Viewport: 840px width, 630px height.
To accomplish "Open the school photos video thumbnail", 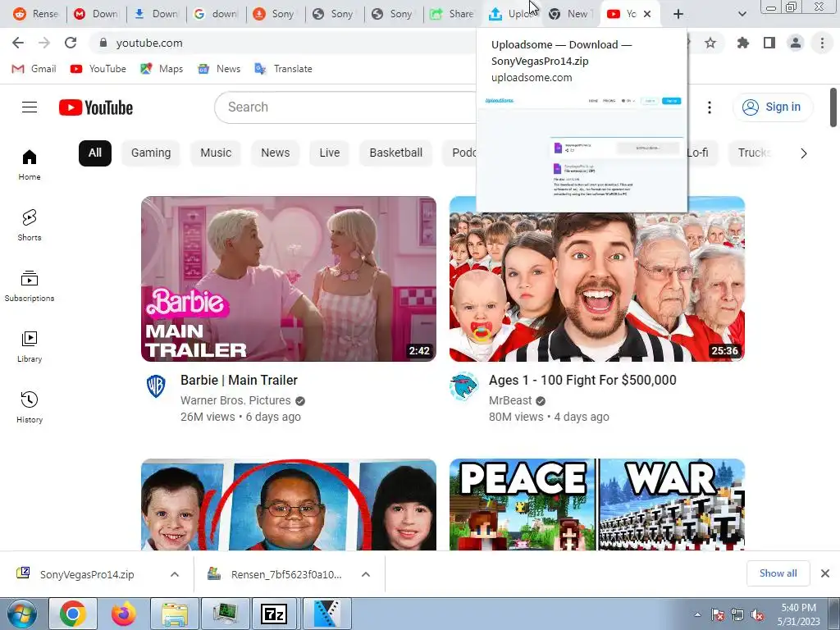I will tap(289, 504).
